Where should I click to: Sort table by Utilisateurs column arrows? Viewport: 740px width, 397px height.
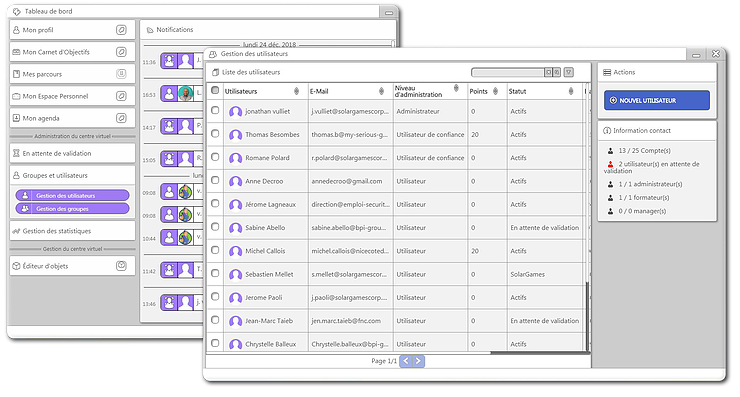296,91
